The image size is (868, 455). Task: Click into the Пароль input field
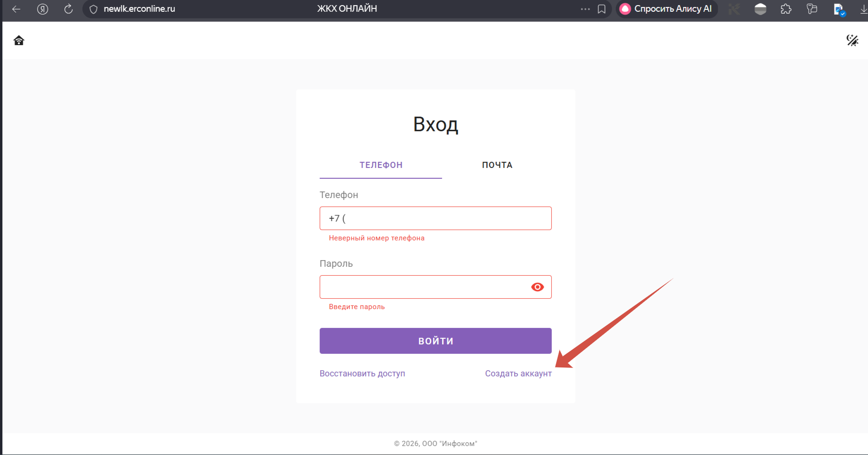pyautogui.click(x=424, y=287)
